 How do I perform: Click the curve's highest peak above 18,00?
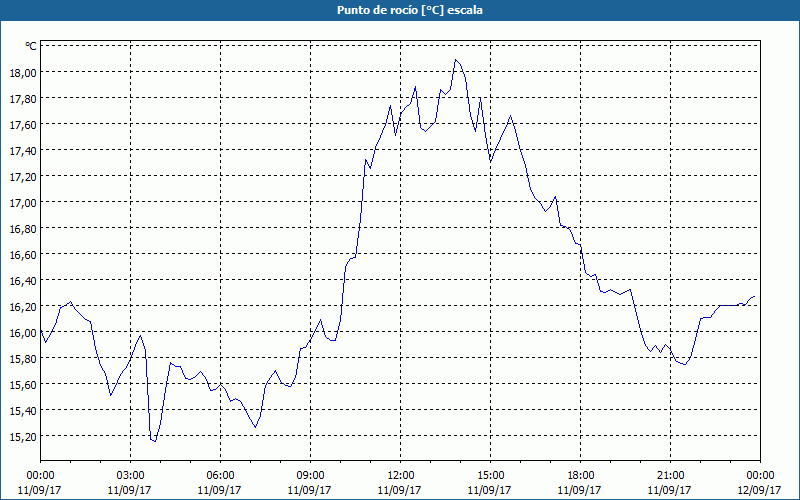(x=456, y=60)
